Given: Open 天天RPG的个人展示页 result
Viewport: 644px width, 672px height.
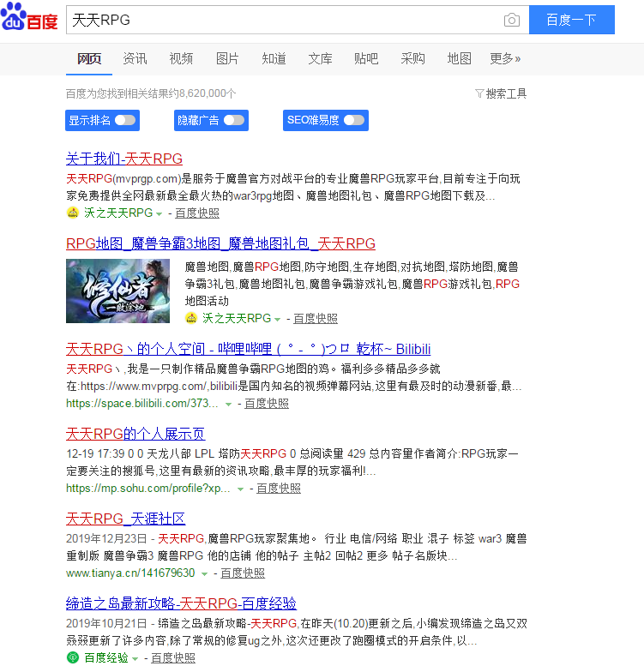Looking at the screenshot, I should pyautogui.click(x=135, y=434).
